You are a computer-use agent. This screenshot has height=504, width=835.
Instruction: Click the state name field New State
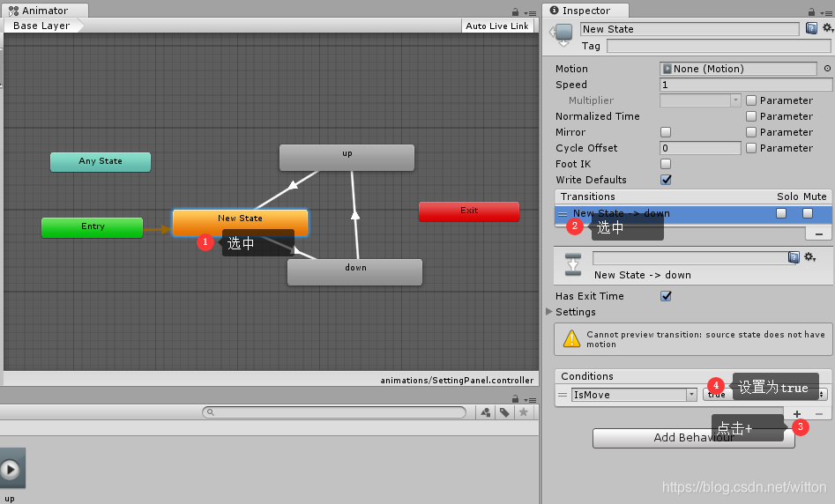(690, 29)
